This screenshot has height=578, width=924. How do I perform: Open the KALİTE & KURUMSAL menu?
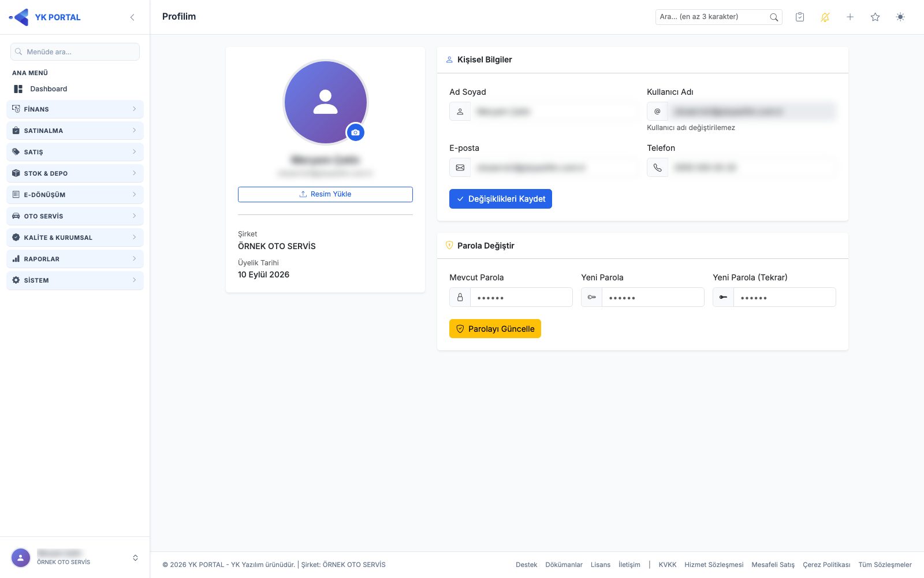75,238
